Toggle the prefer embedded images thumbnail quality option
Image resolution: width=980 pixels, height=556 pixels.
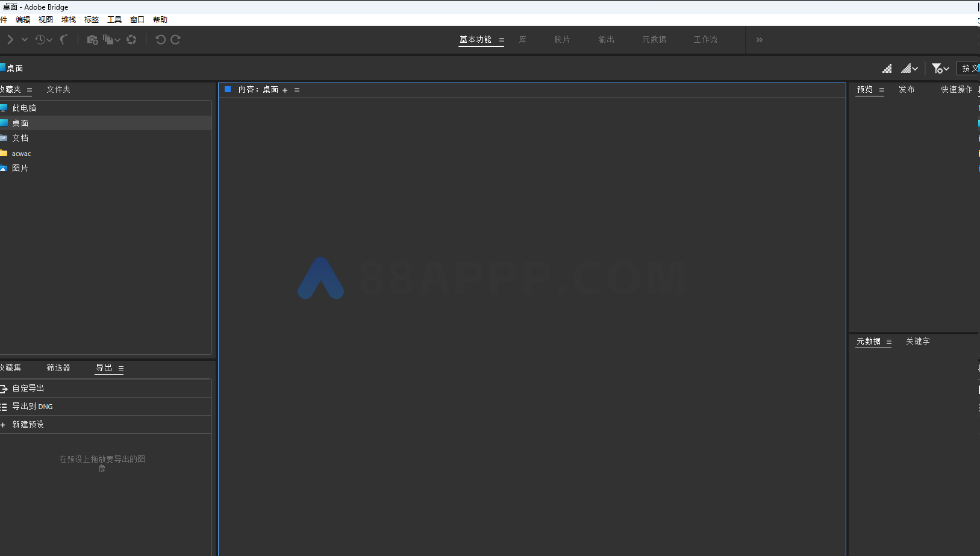[887, 68]
